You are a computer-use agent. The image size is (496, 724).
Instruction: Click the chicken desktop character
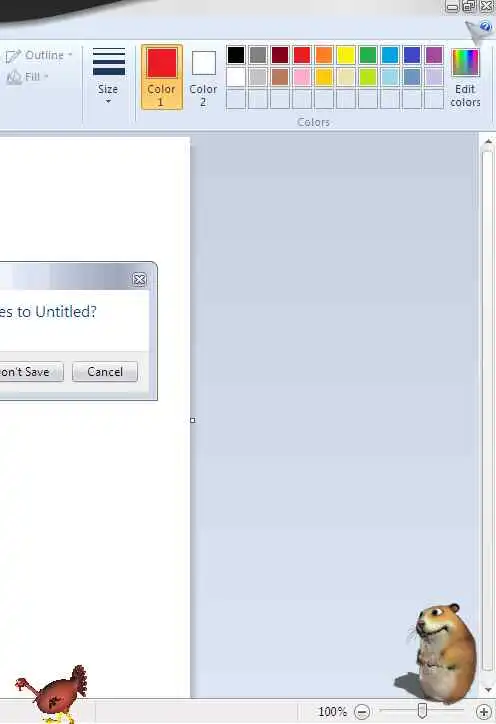click(x=52, y=694)
